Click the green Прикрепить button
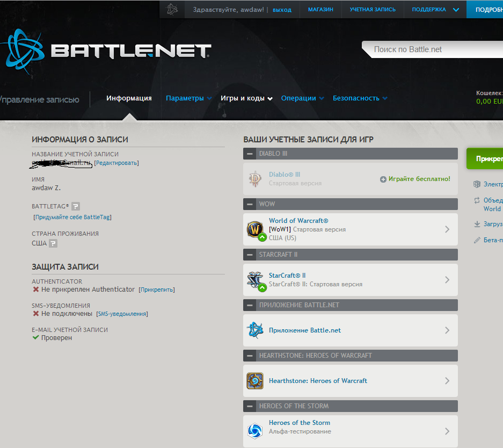 pos(485,158)
